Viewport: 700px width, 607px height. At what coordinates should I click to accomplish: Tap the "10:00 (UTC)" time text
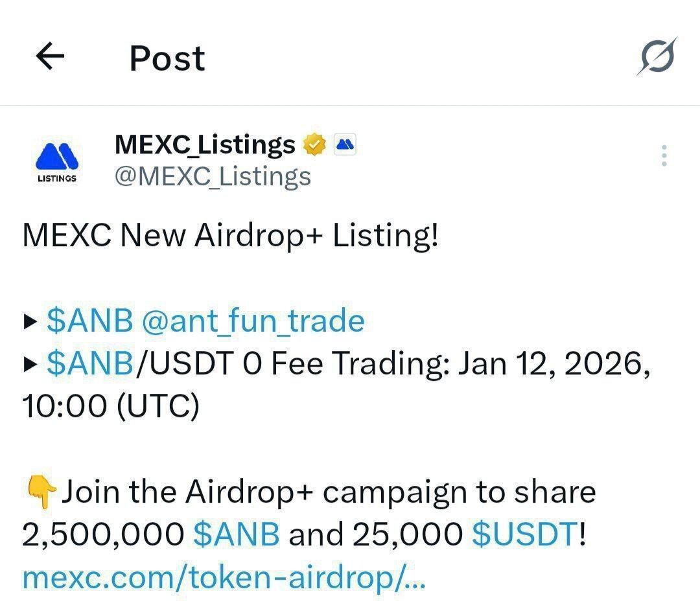coord(110,407)
